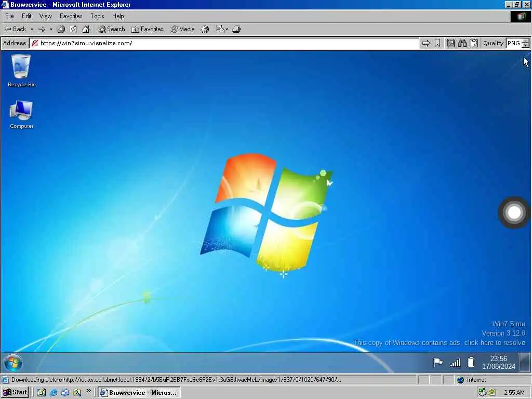Select the Recycle Bin desktop icon
The image size is (532, 399).
point(21,71)
